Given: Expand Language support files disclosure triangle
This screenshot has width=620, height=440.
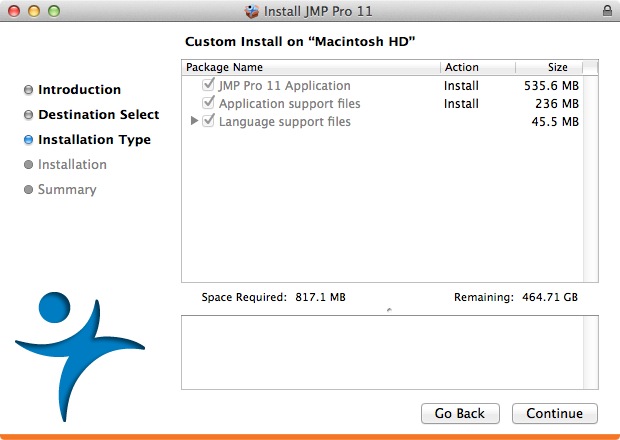Looking at the screenshot, I should coord(194,121).
